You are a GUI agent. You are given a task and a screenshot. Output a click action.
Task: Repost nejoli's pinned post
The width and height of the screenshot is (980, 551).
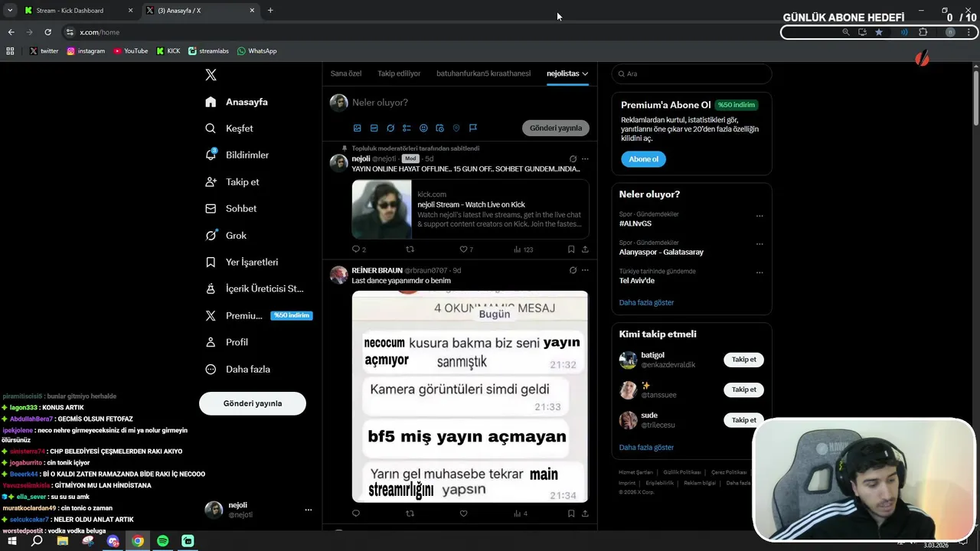410,249
